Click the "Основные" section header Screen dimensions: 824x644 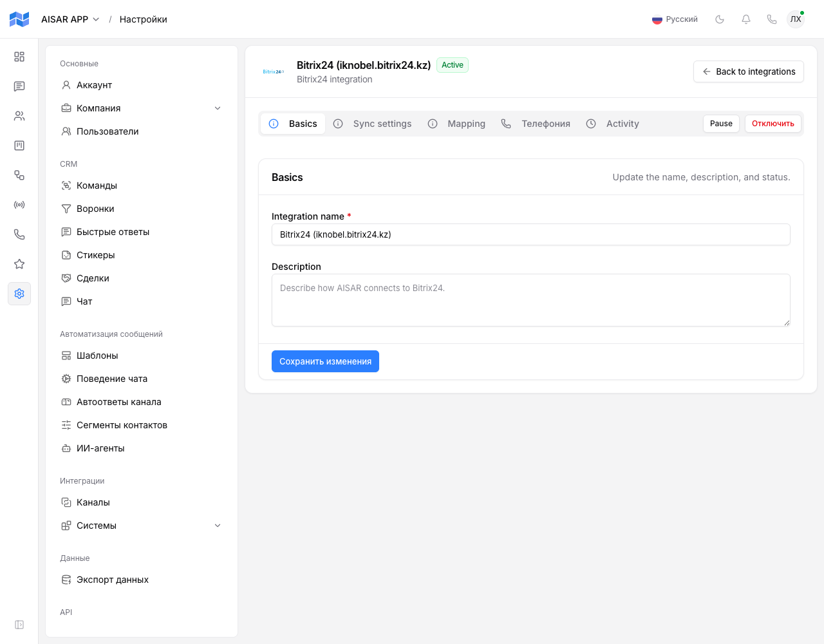point(79,64)
